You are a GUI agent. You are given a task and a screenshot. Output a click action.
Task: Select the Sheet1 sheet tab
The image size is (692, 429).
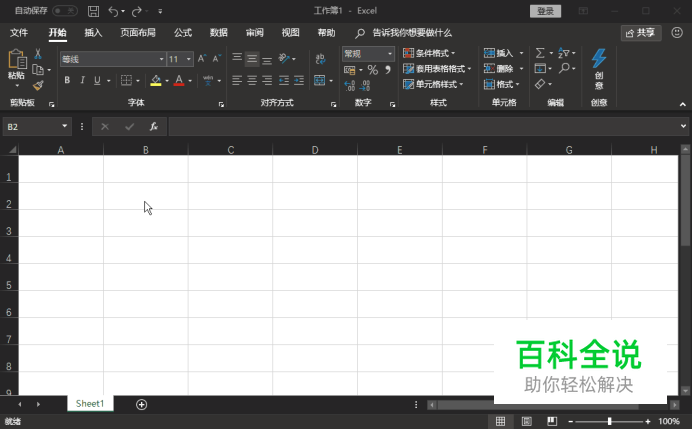(90, 403)
